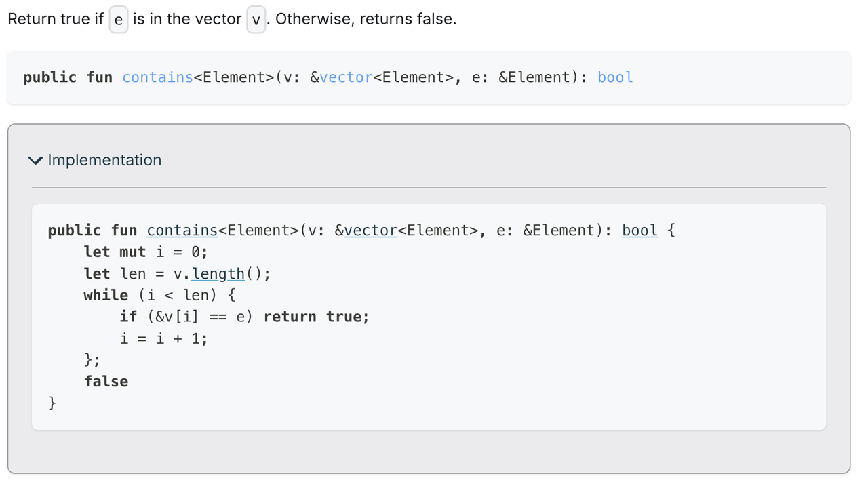The width and height of the screenshot is (868, 497).
Task: Collapse the Implementation section chevron
Action: point(35,161)
